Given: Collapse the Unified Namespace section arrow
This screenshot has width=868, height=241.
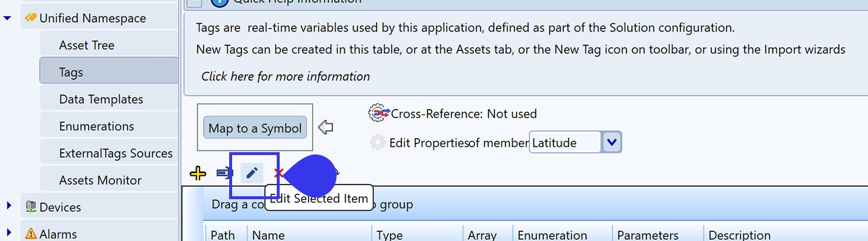Looking at the screenshot, I should tap(8, 18).
